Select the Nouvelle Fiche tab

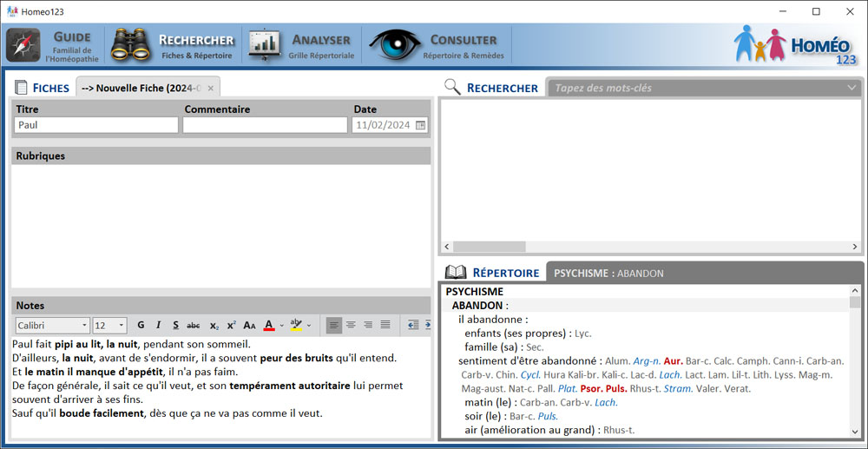[x=148, y=88]
